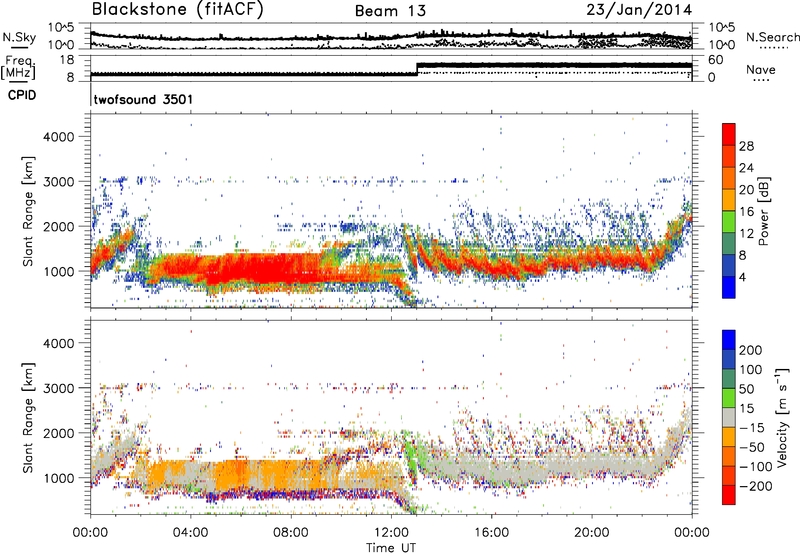The image size is (800, 554).
Task: Click the '60' Nave axis tick label
Action: [715, 60]
